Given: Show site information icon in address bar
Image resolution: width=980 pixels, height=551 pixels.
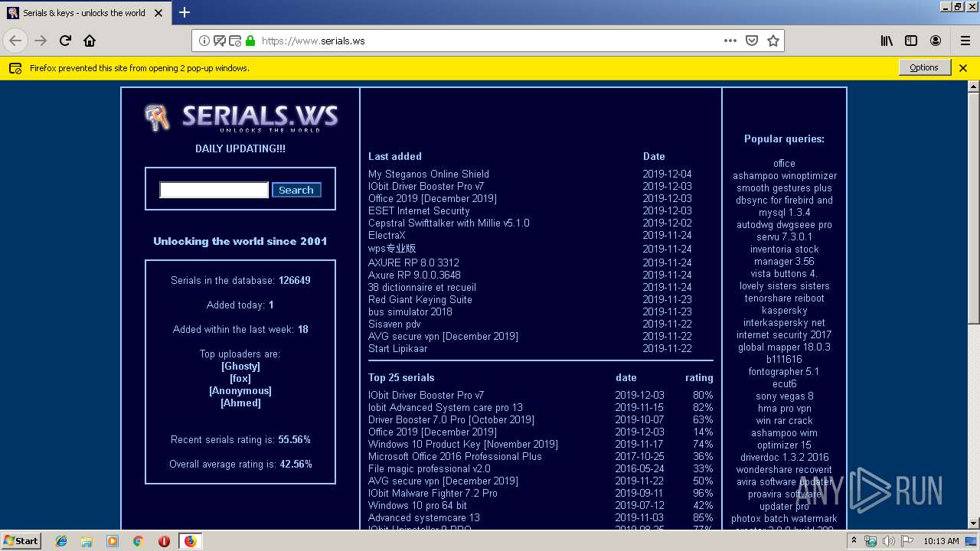Looking at the screenshot, I should tap(204, 41).
